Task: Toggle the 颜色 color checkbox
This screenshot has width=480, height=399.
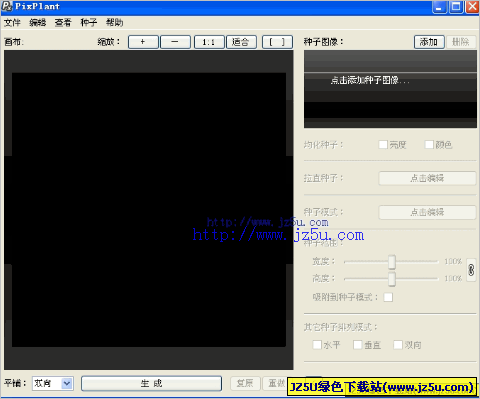Action: pos(429,144)
